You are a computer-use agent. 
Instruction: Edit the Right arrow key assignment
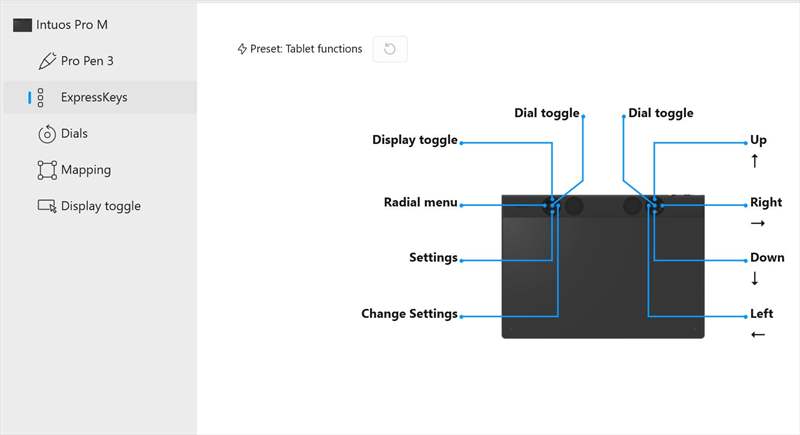click(766, 202)
